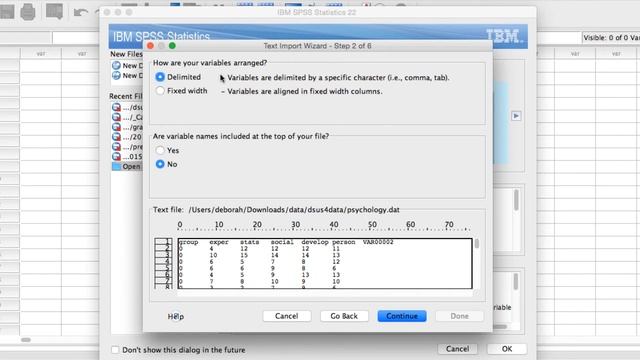Select the Delimited radio button

tap(160, 77)
